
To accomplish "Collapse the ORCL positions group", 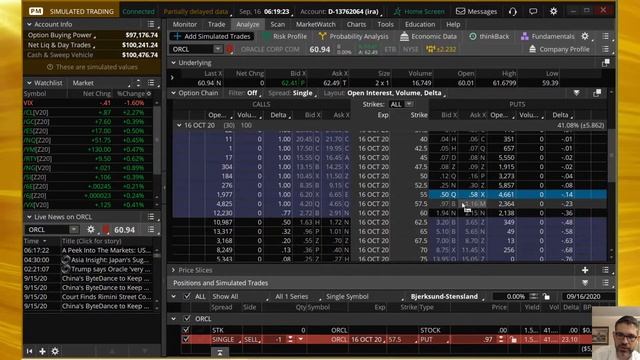I will click(173, 319).
